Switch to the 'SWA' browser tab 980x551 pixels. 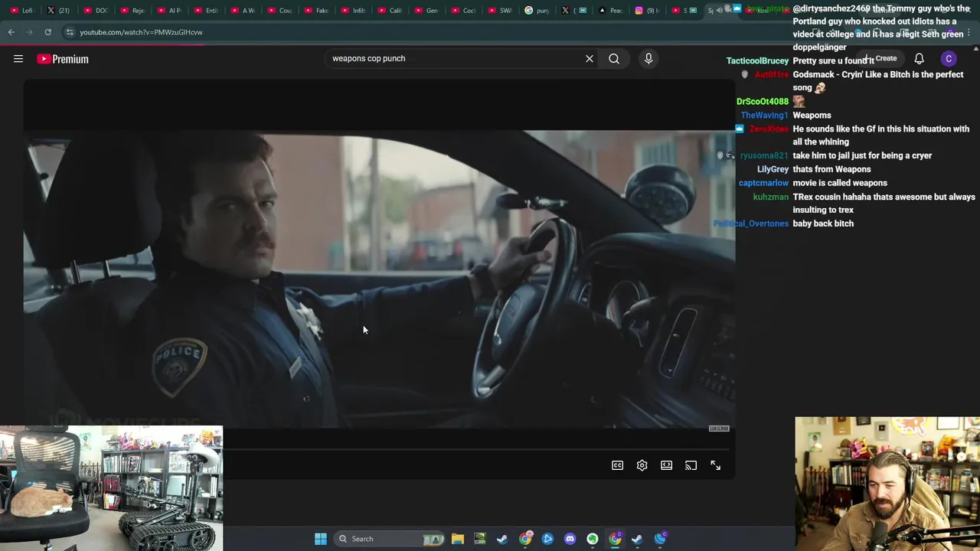(500, 10)
